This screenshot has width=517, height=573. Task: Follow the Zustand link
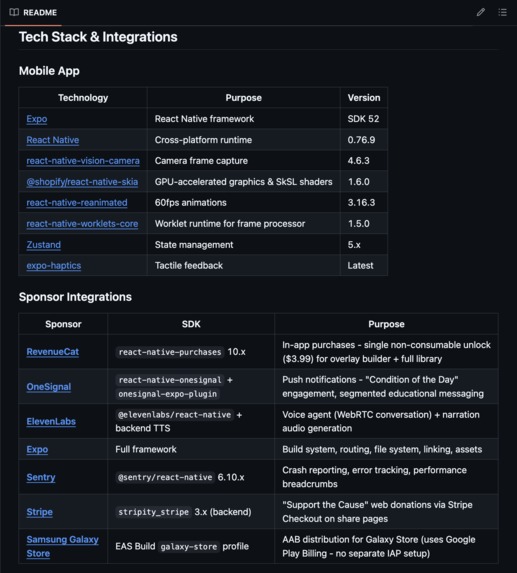click(43, 244)
